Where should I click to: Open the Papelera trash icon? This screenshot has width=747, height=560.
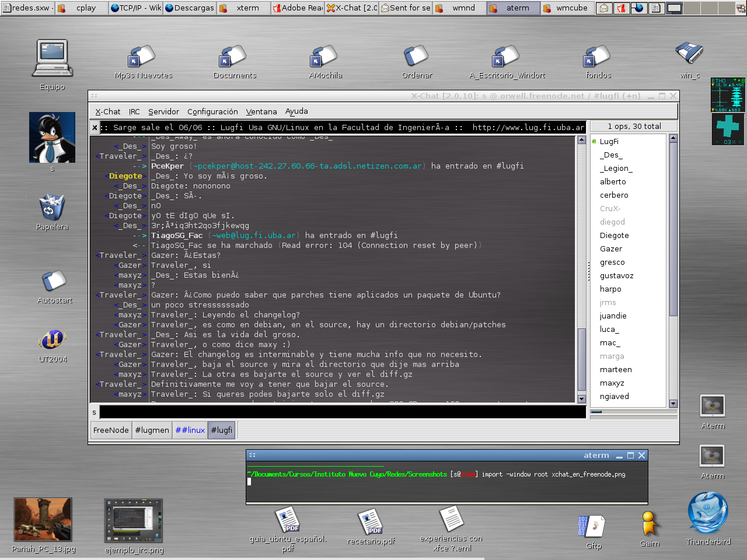pyautogui.click(x=52, y=208)
